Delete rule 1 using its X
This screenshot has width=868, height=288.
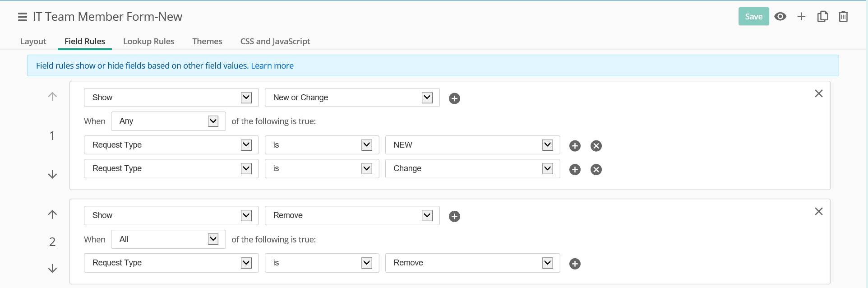(818, 93)
